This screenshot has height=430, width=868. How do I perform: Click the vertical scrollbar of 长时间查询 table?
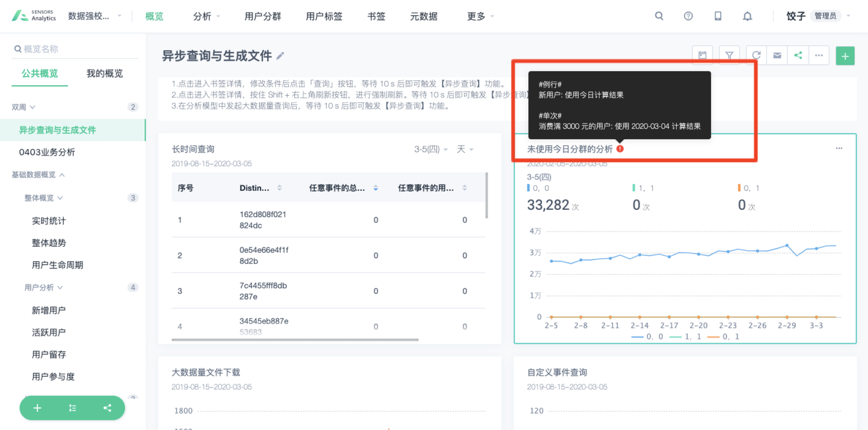(x=487, y=195)
